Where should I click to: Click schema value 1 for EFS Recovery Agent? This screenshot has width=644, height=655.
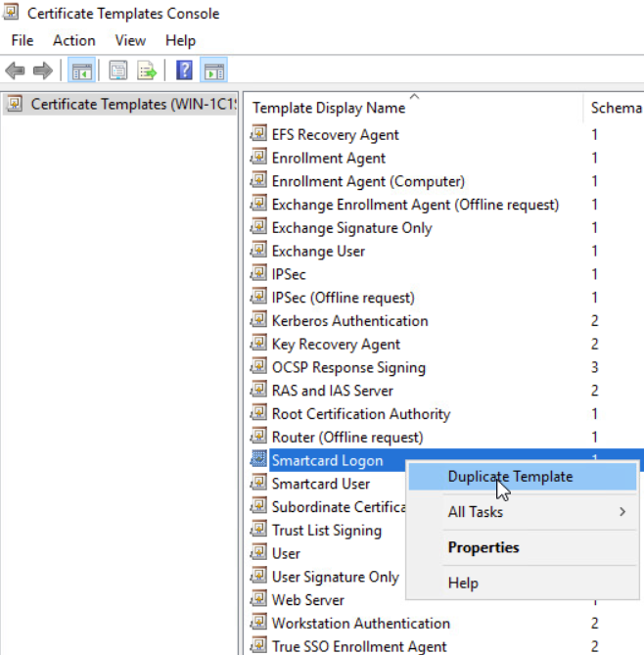tap(595, 135)
